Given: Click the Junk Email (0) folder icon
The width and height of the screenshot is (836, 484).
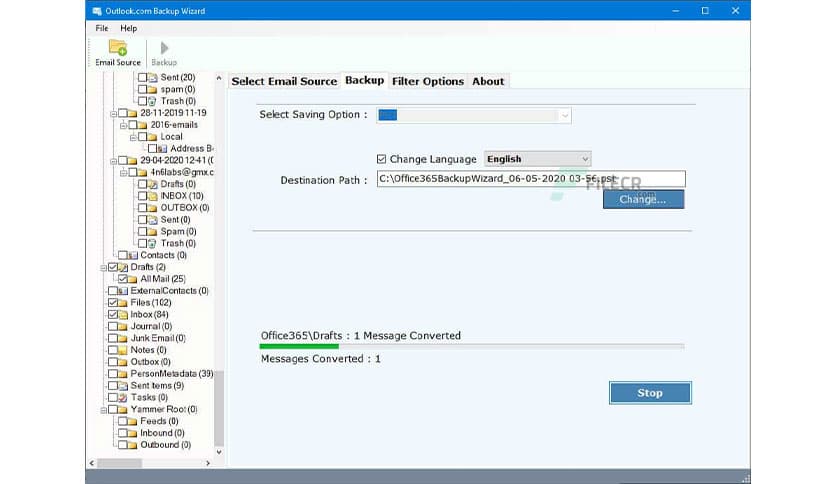Looking at the screenshot, I should pyautogui.click(x=123, y=338).
